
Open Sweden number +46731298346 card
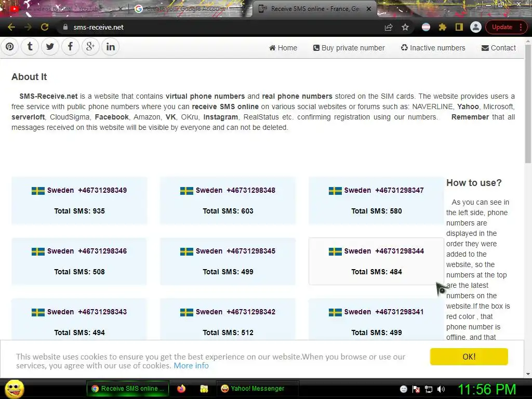click(x=79, y=261)
